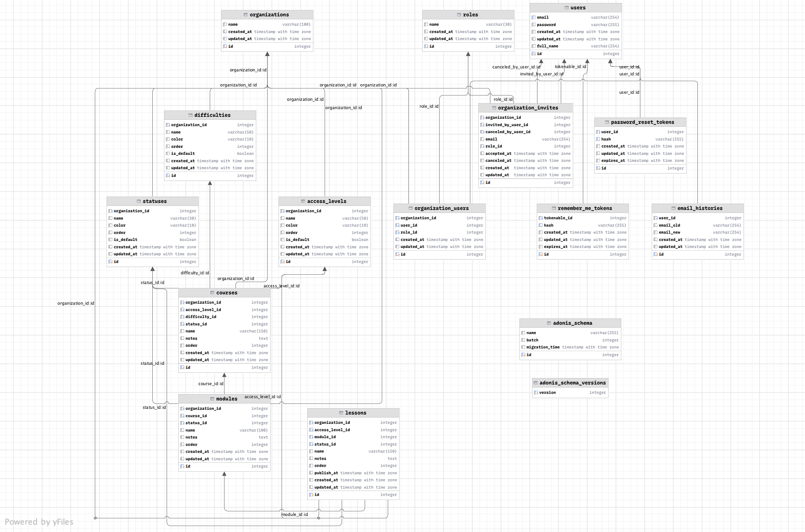Select the organization_invites table header
Image resolution: width=805 pixels, height=532 pixels.
(525, 107)
